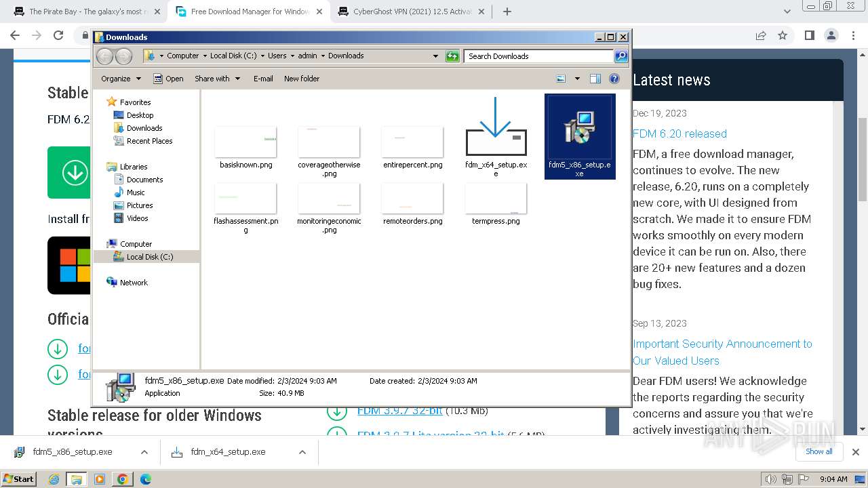The image size is (868, 488).
Task: Expand the view options dropdown arrow
Action: pyautogui.click(x=577, y=79)
